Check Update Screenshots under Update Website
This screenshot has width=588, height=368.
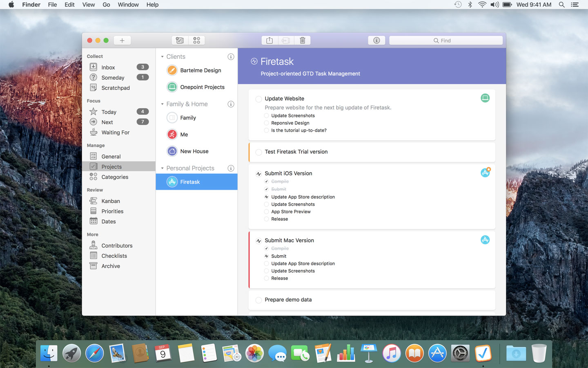click(266, 116)
